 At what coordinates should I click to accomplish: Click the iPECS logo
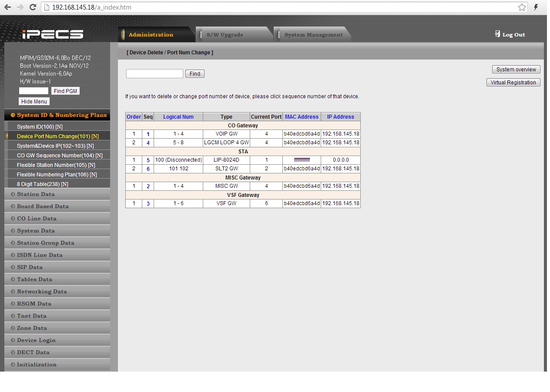53,34
